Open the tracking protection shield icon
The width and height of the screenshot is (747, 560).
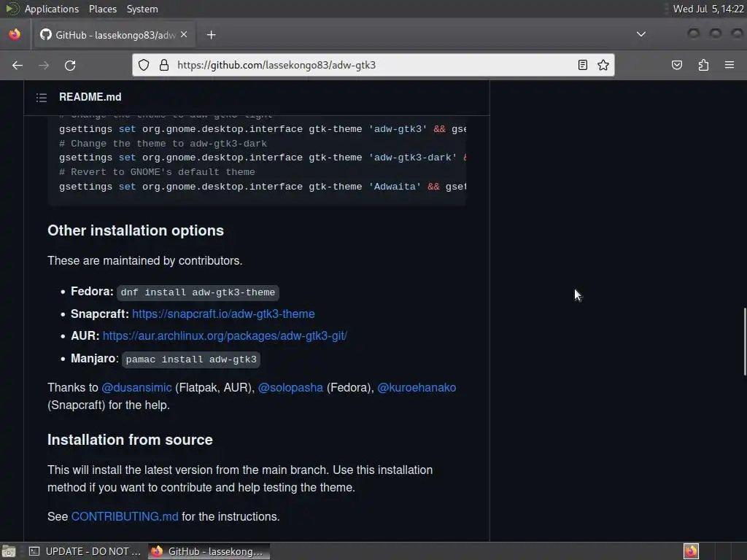[144, 65]
